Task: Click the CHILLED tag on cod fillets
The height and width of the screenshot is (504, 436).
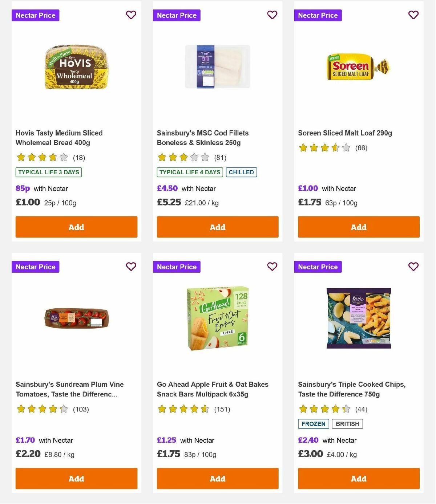Action: click(241, 172)
